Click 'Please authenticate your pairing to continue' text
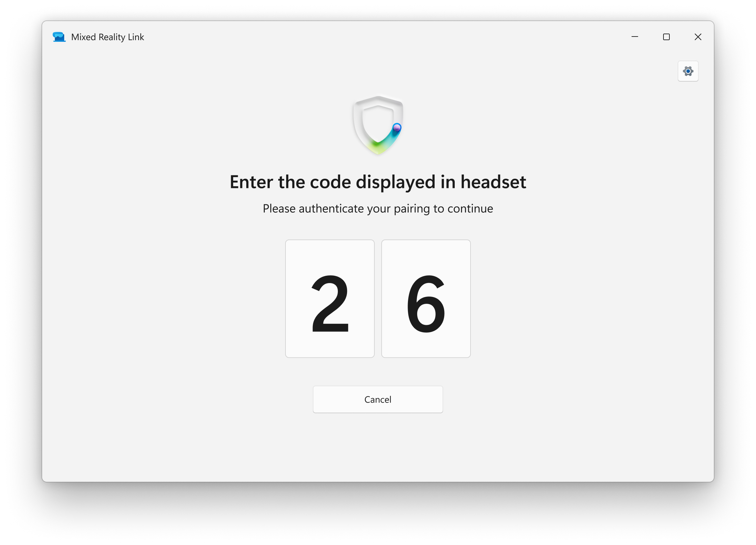756x545 pixels. [378, 209]
